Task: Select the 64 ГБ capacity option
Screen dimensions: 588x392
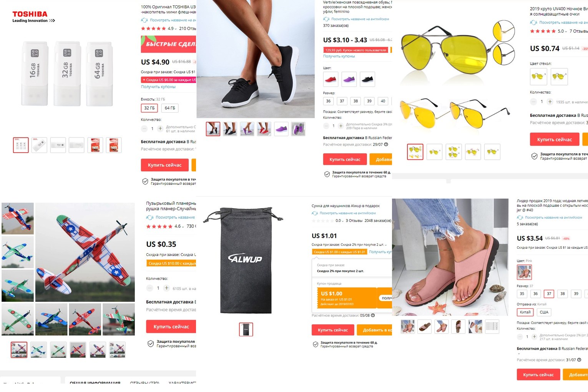Action: click(x=170, y=108)
